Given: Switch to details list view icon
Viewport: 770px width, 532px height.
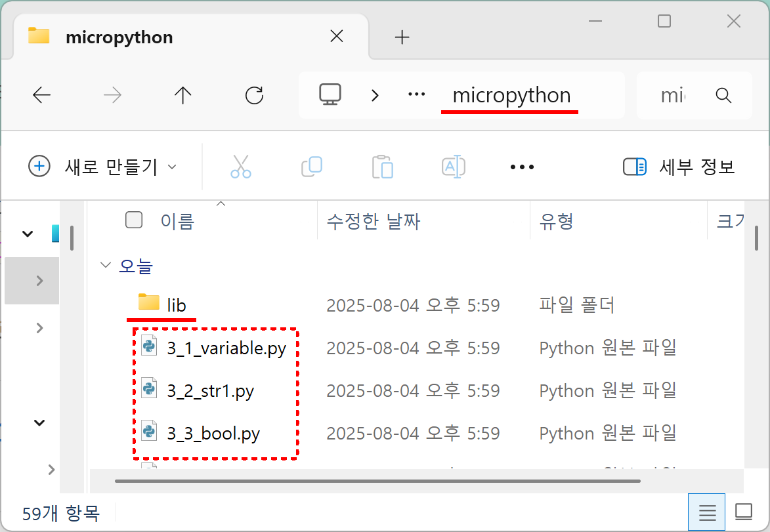Looking at the screenshot, I should (706, 512).
